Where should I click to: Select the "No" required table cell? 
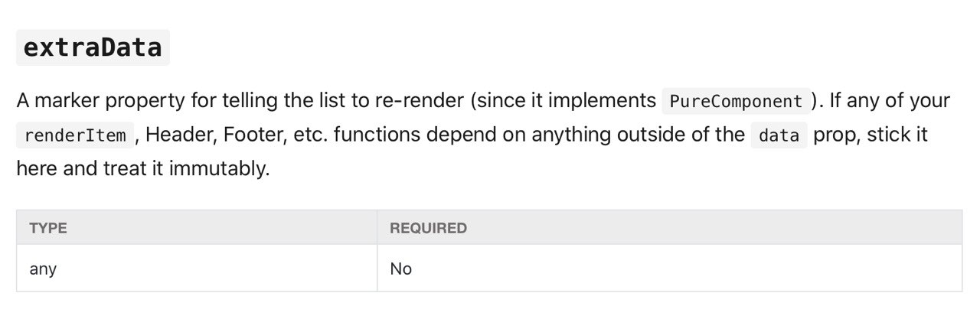pos(400,269)
